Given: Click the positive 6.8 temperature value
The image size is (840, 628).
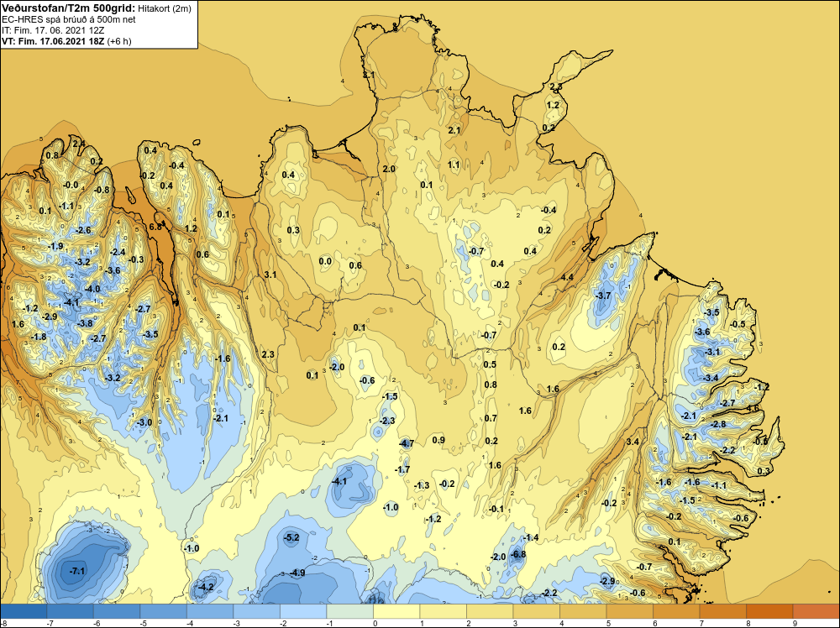Looking at the screenshot, I should tap(155, 227).
